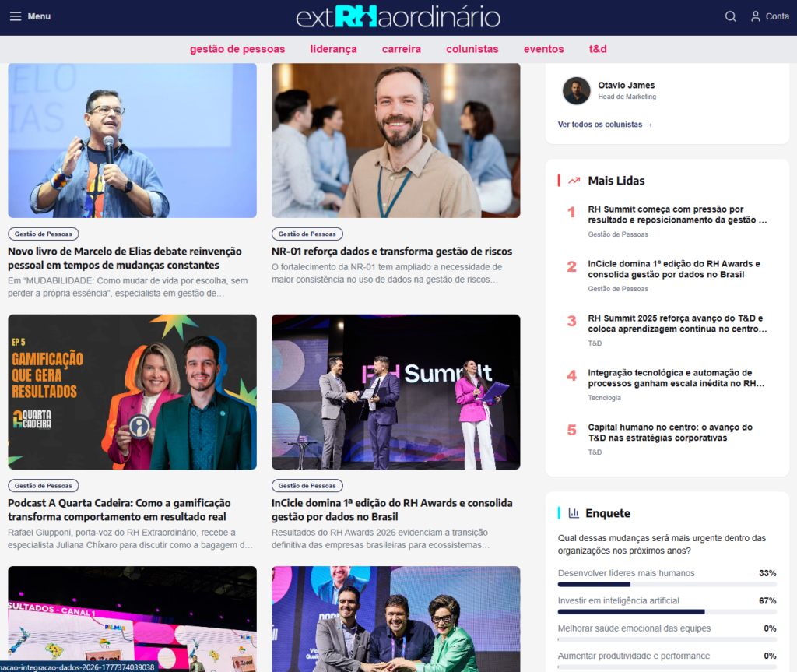Open the colunistas section
797x672 pixels.
[x=472, y=49]
